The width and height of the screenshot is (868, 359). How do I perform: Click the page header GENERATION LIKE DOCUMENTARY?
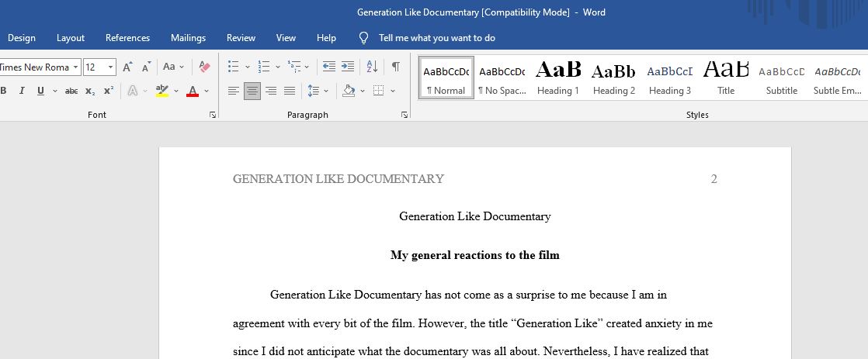click(x=339, y=178)
